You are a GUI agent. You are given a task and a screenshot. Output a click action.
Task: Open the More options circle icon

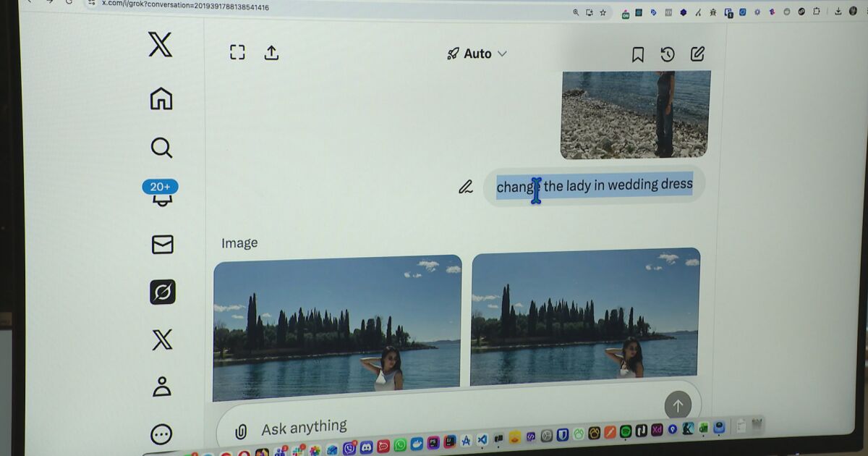click(x=161, y=434)
